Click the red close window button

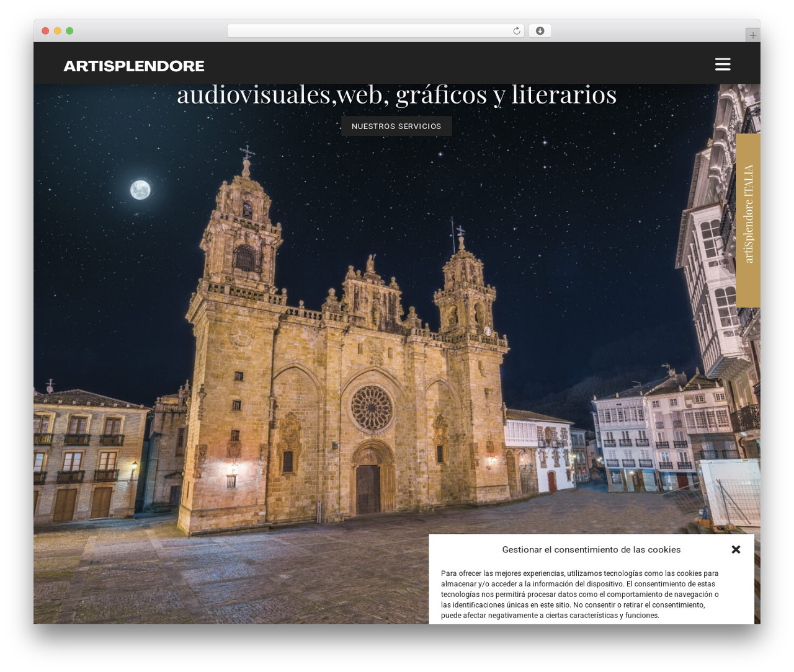(x=45, y=31)
